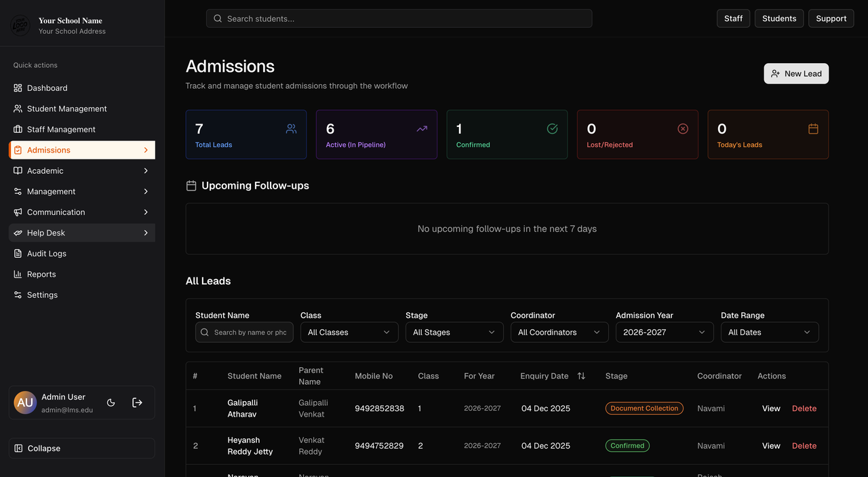Open the Reports page
This screenshot has height=477, width=868.
(x=82, y=274)
